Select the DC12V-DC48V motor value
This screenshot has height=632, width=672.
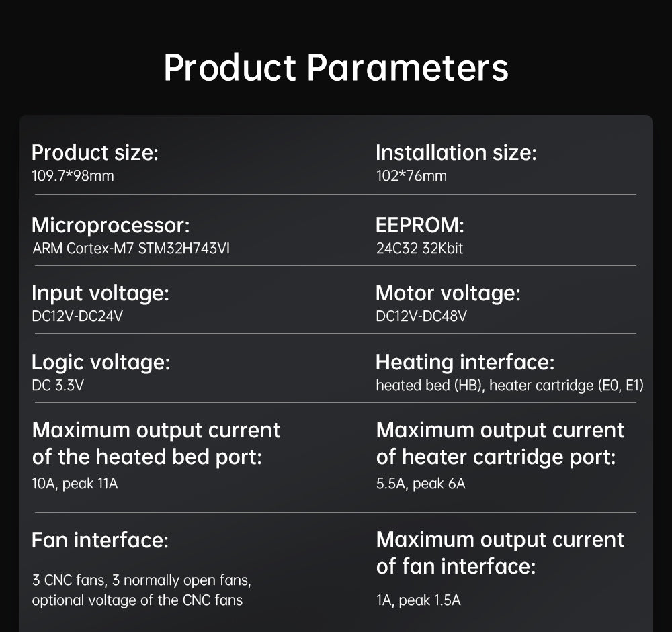coord(421,316)
